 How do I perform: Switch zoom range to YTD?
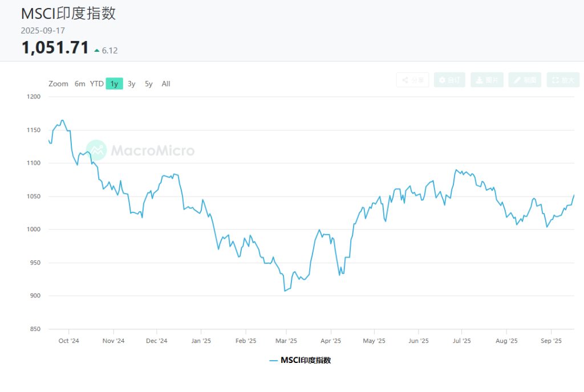tap(97, 84)
